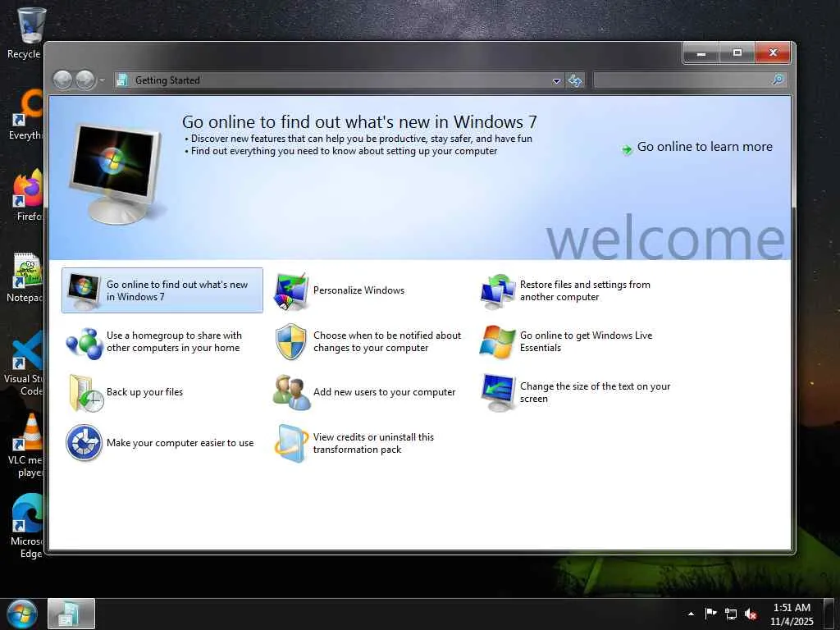The image size is (840, 630).
Task: Select Add new users to your computer
Action: [384, 392]
